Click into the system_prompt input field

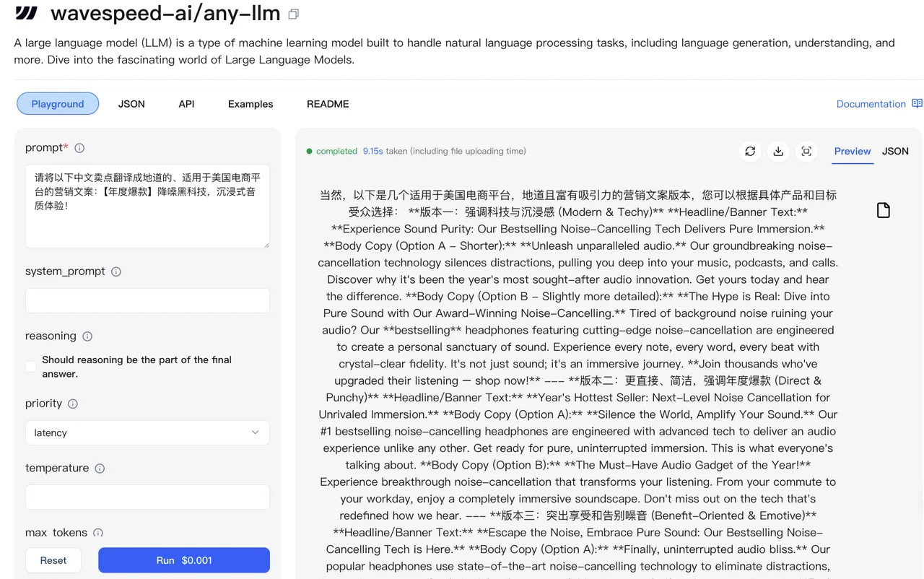(x=147, y=300)
